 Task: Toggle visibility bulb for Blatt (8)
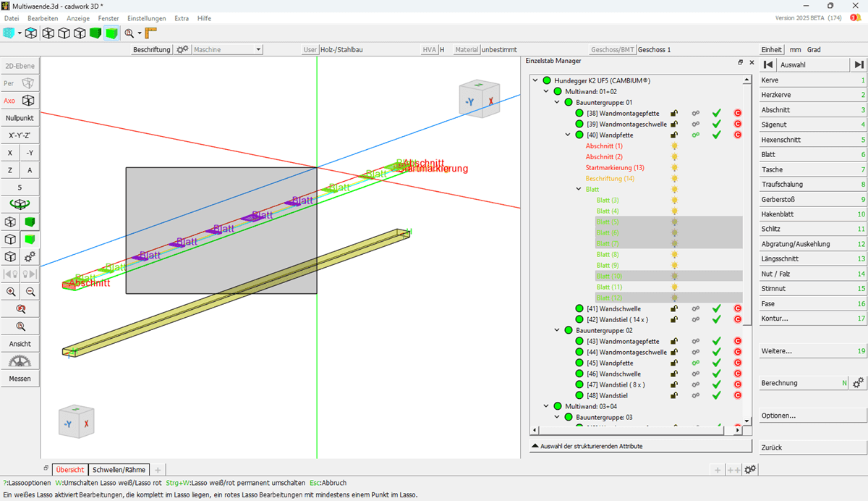click(674, 255)
